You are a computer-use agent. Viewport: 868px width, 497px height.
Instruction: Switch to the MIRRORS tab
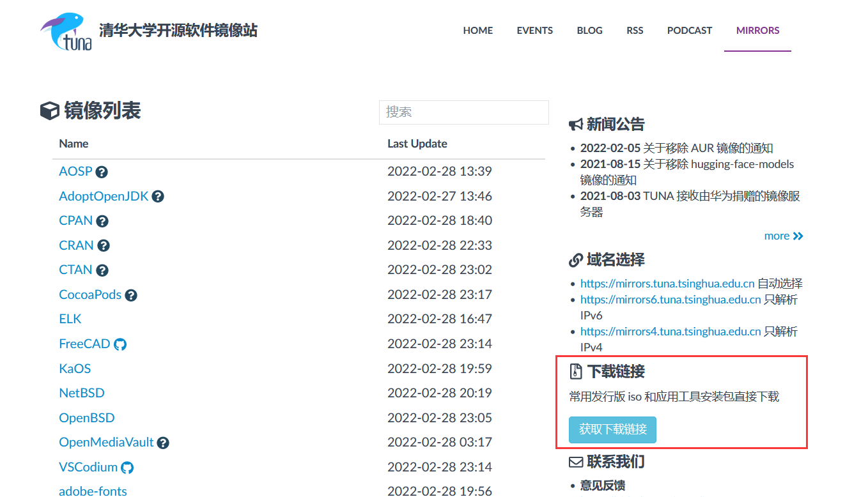coord(757,30)
